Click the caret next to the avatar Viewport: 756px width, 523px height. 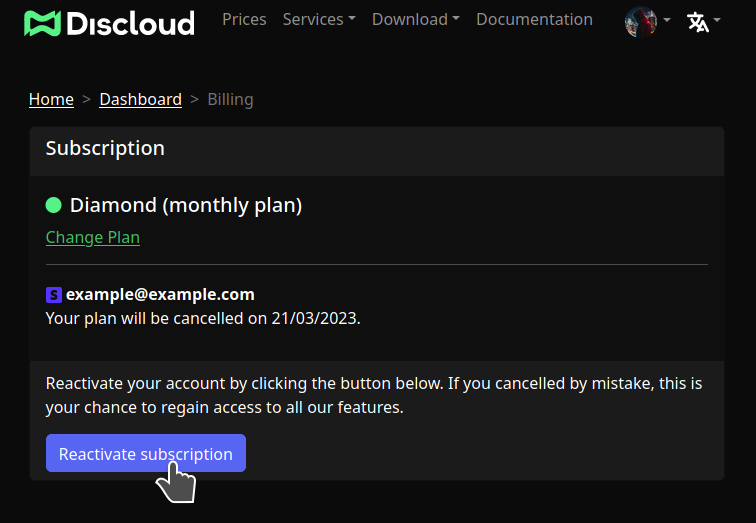point(667,21)
